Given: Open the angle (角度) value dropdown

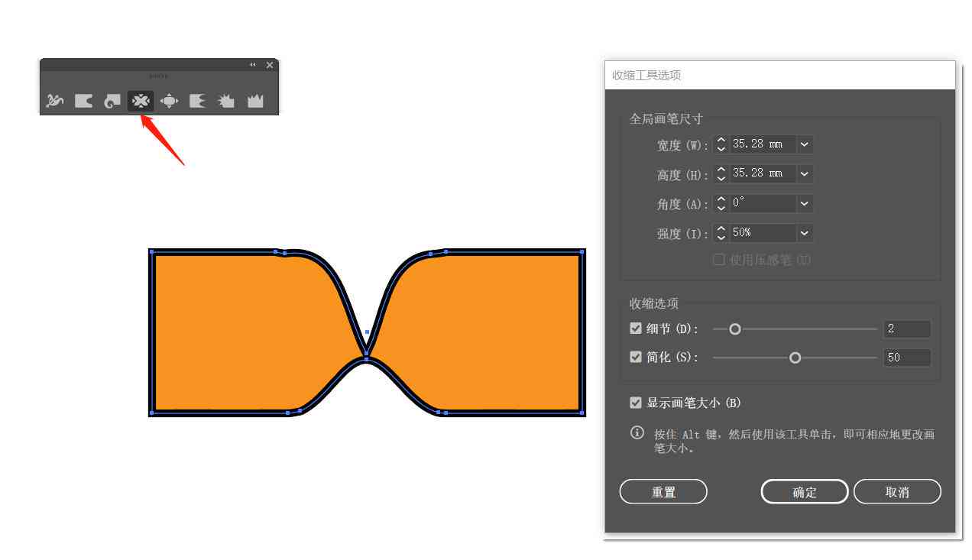Looking at the screenshot, I should [805, 203].
